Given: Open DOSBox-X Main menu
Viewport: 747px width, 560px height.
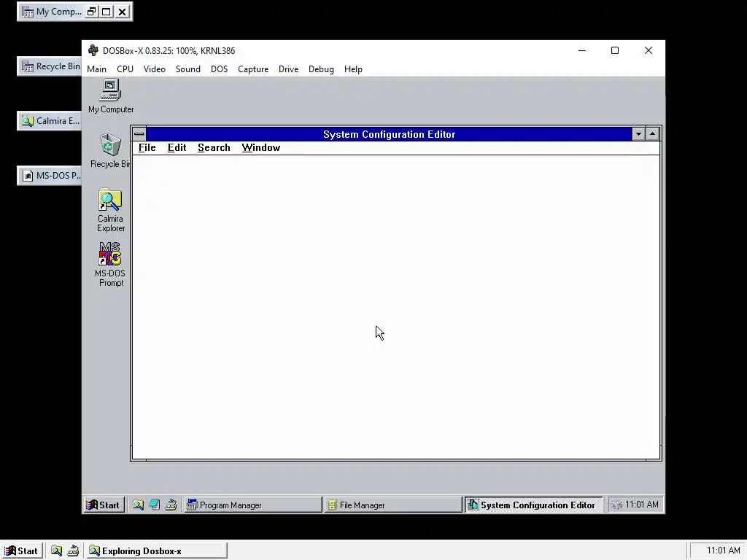Looking at the screenshot, I should tap(97, 69).
